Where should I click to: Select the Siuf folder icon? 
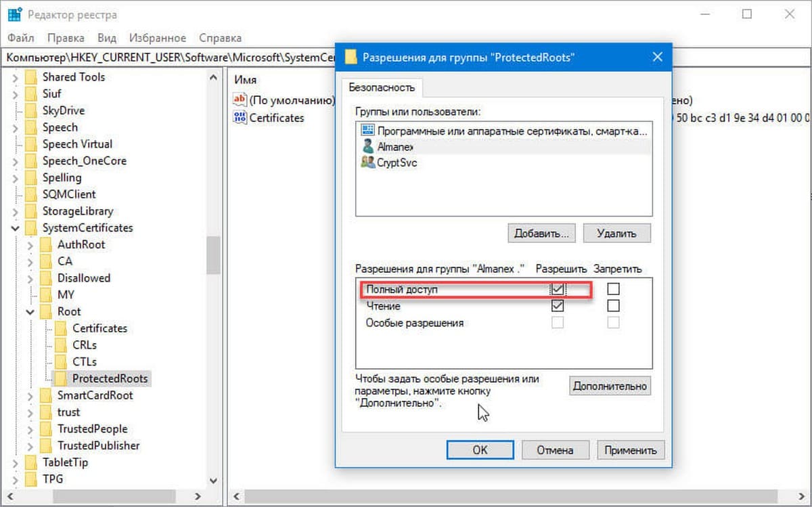click(30, 94)
